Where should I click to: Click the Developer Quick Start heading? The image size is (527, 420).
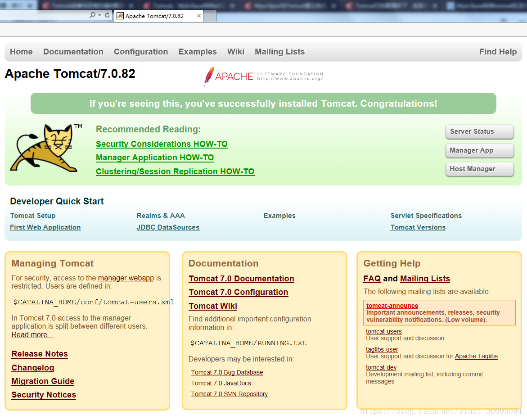coord(57,201)
